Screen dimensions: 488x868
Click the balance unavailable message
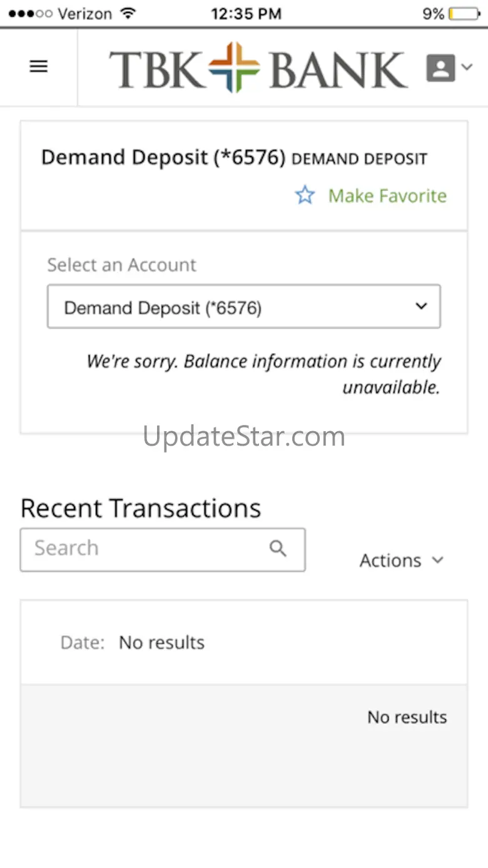pos(263,374)
